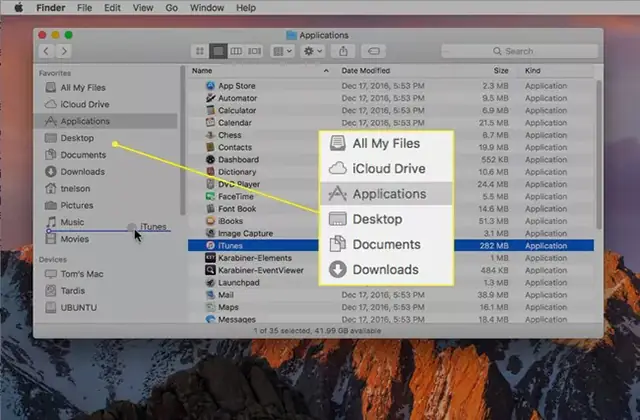Click the Launchpad icon

point(210,282)
